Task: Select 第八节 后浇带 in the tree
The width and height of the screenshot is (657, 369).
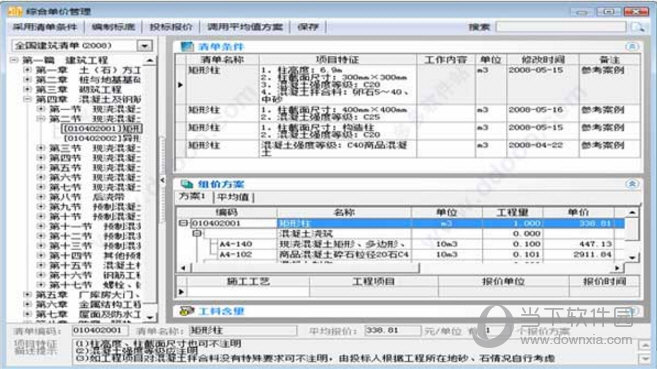Action: 87,197
